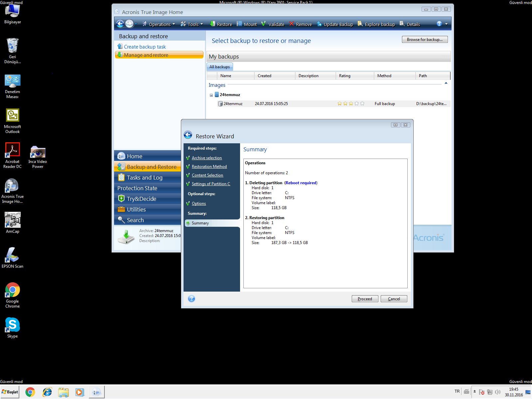The width and height of the screenshot is (532, 399).
Task: Click the Başlat start button
Action: tap(10, 392)
